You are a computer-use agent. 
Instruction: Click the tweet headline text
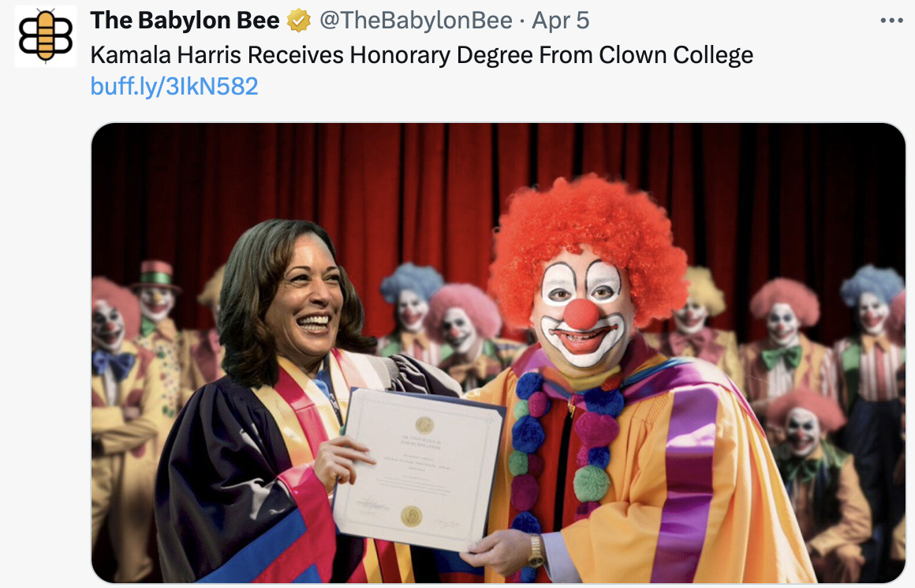coord(422,55)
